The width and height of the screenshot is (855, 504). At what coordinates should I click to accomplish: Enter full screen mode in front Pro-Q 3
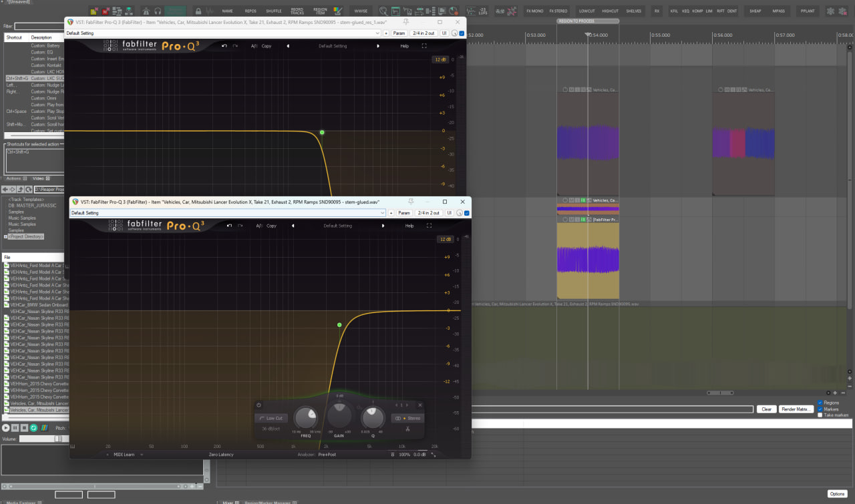tap(429, 226)
